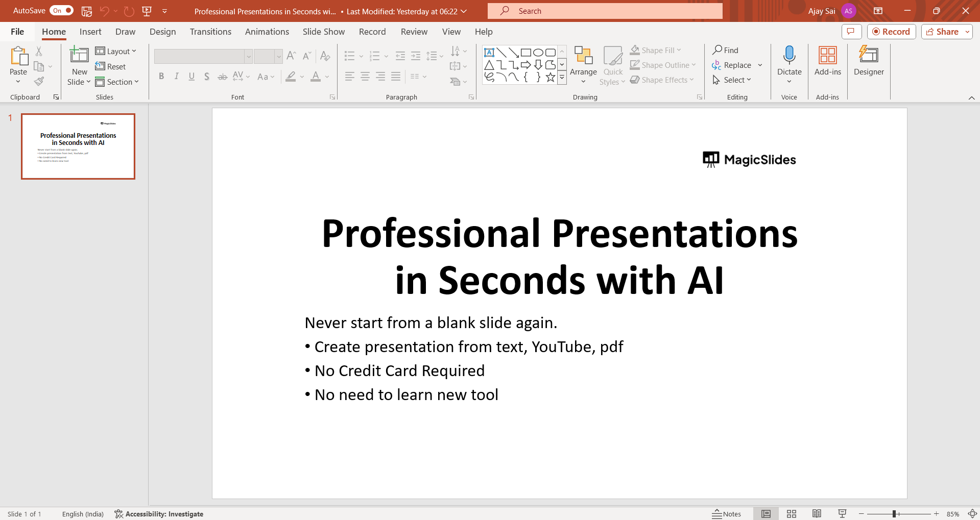Open the Transitions tab
Screen dimensions: 980x520
[210, 32]
